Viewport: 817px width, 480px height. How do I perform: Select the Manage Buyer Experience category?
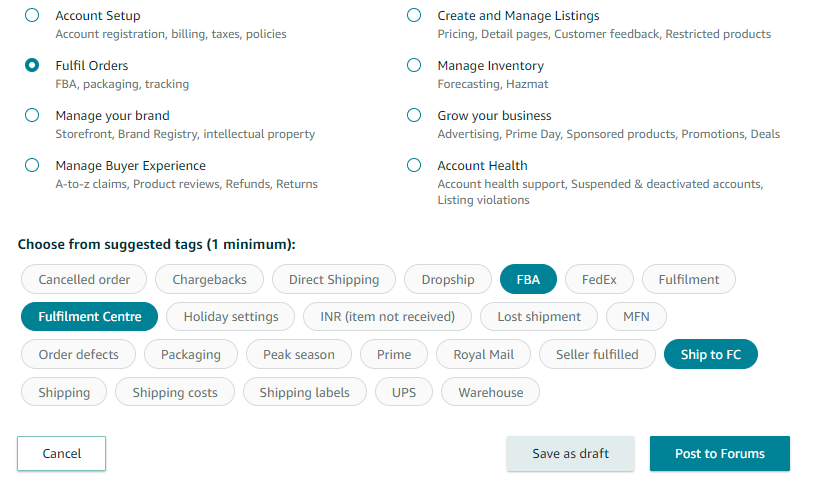[32, 165]
